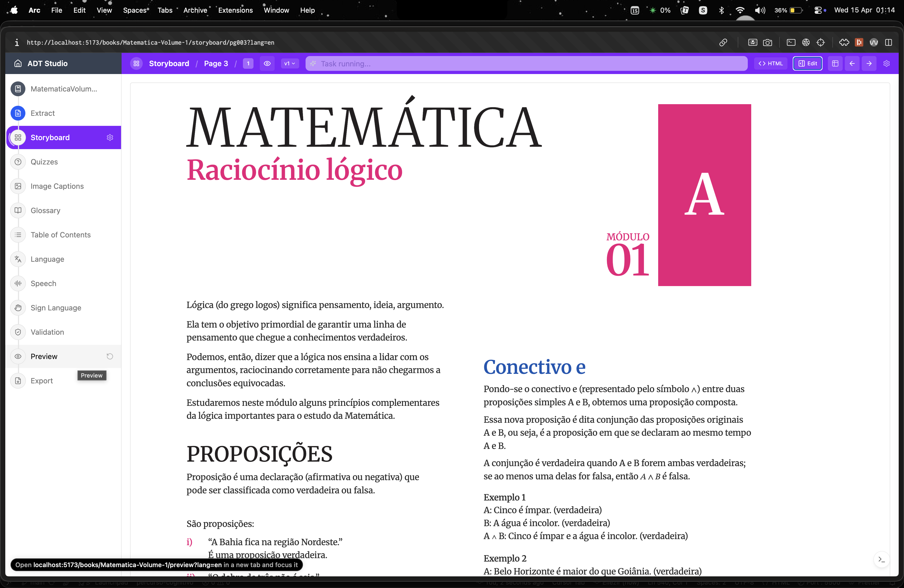Image resolution: width=904 pixels, height=588 pixels.
Task: Toggle the eye visibility button in toolbar
Action: point(267,63)
